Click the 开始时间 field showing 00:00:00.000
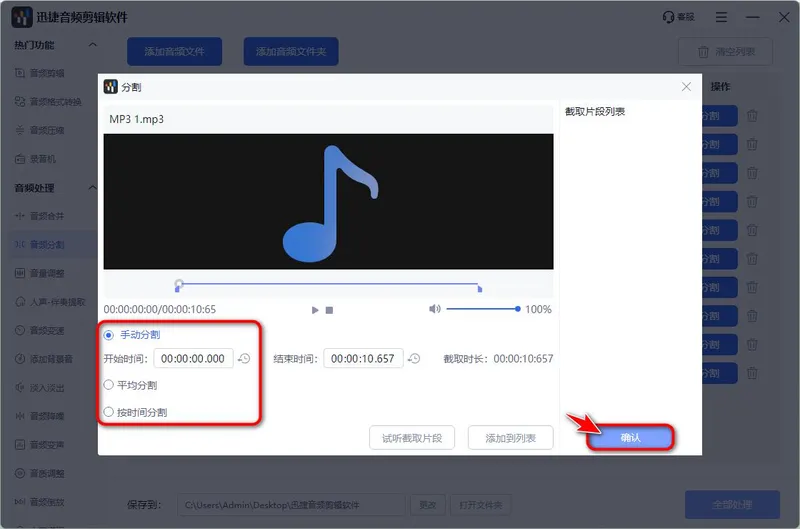 coord(193,359)
